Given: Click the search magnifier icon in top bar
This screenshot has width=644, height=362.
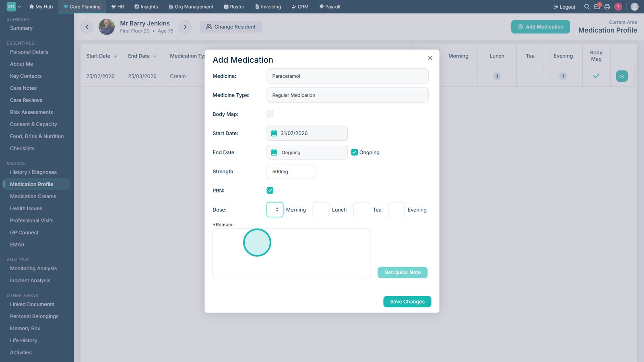Looking at the screenshot, I should tap(587, 7).
